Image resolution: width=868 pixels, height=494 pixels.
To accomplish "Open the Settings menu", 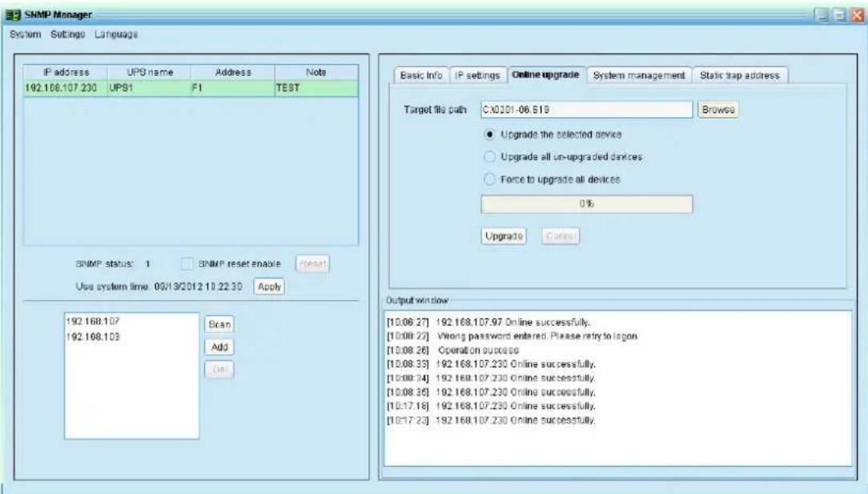I will tap(67, 34).
